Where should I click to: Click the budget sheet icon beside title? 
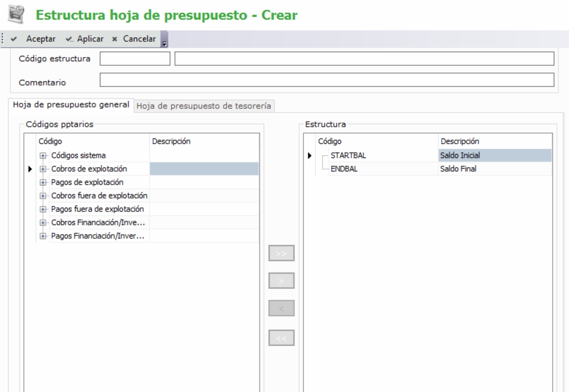14,15
